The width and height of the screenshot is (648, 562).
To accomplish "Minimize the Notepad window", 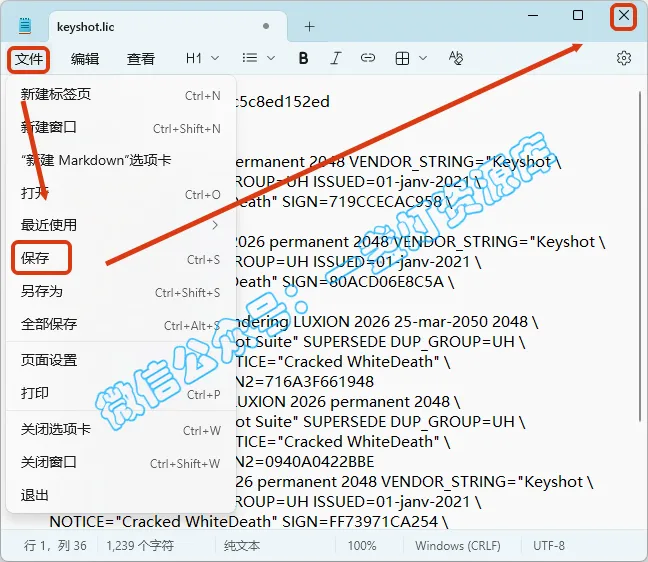I will tap(533, 16).
